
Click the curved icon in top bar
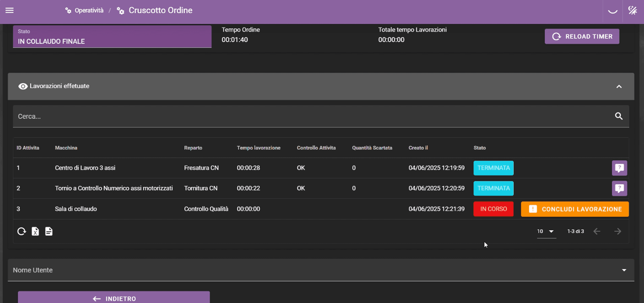point(612,11)
